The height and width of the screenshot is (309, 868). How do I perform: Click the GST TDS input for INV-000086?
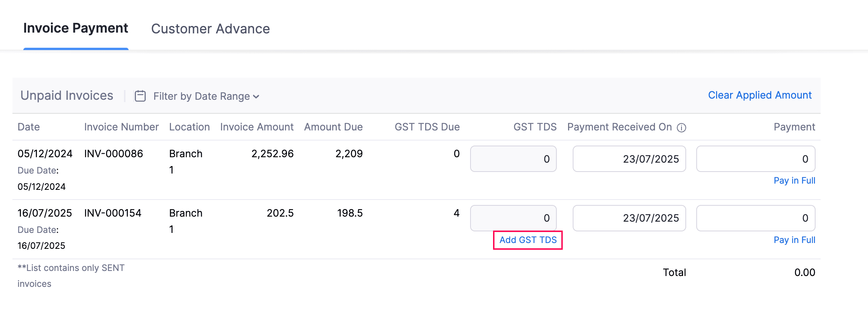[513, 158]
